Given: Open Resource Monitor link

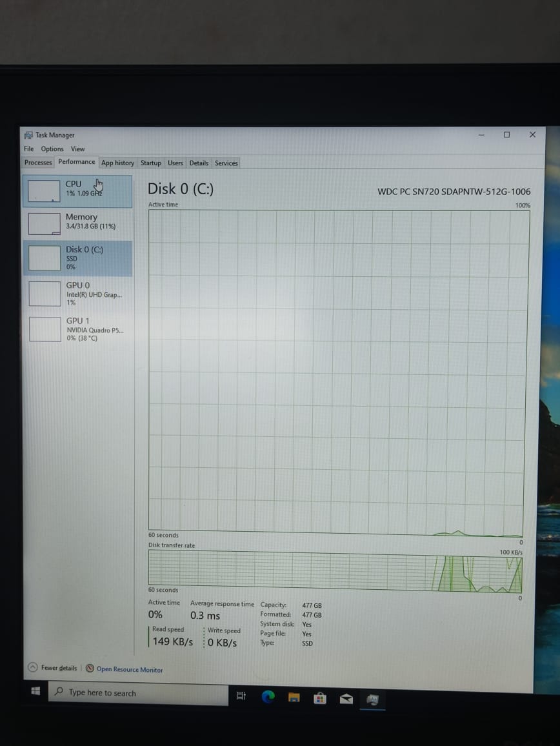Looking at the screenshot, I should point(130,669).
